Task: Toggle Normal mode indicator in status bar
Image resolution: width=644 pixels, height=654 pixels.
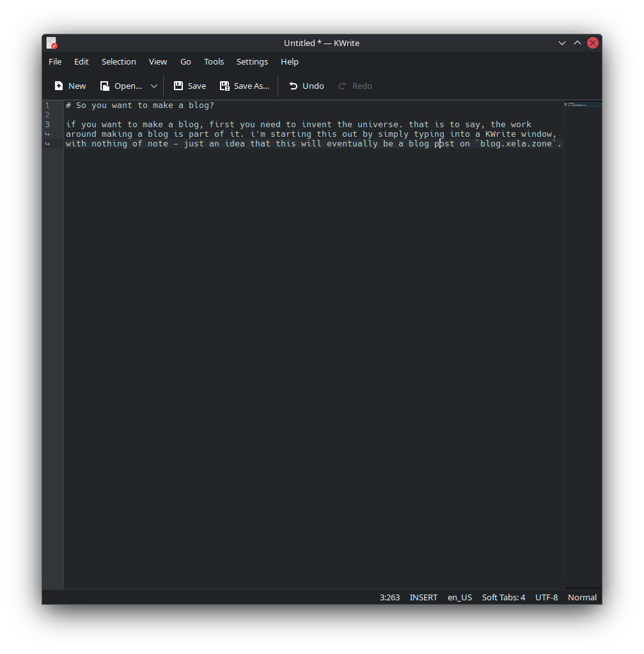Action: 581,597
